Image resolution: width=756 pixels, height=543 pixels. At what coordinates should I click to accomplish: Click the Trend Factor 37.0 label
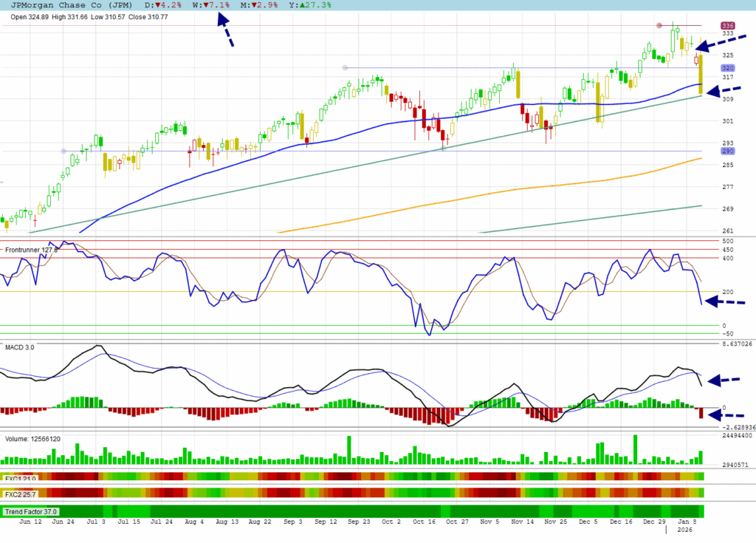(x=31, y=511)
